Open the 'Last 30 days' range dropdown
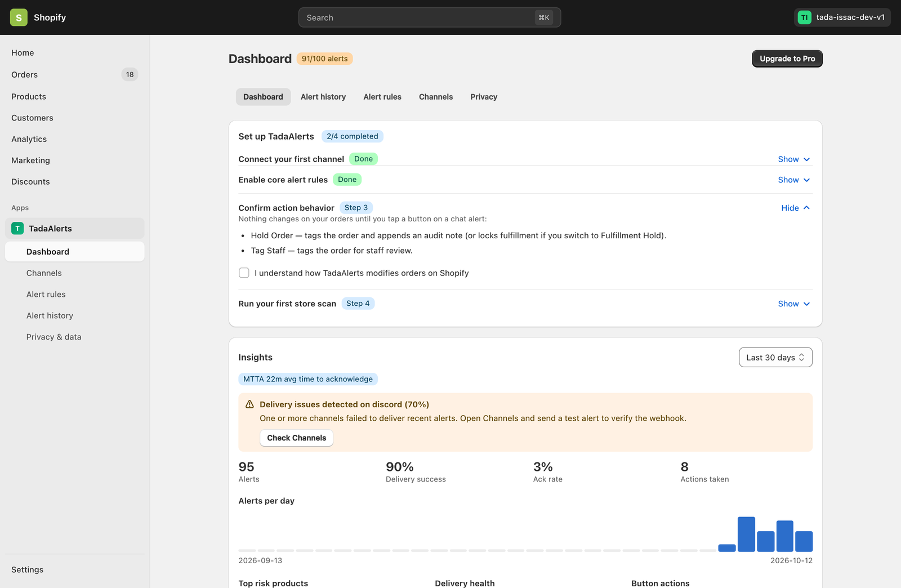The height and width of the screenshot is (588, 901). click(x=775, y=357)
